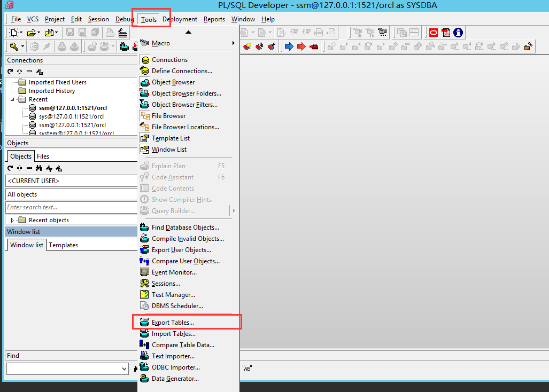Click the orange folder with wrench icon
The width and height of the screenshot is (549, 392).
528,46
